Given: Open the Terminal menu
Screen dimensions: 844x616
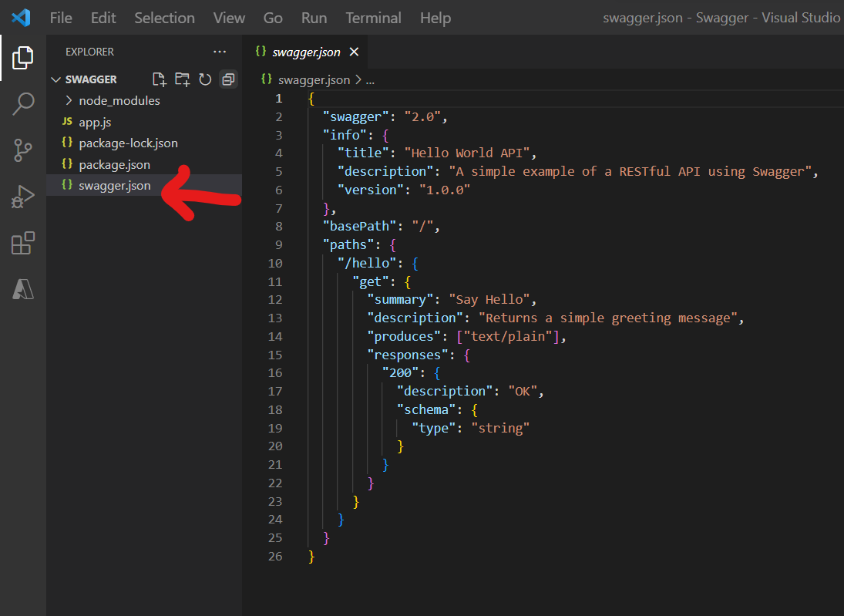Looking at the screenshot, I should [x=373, y=18].
